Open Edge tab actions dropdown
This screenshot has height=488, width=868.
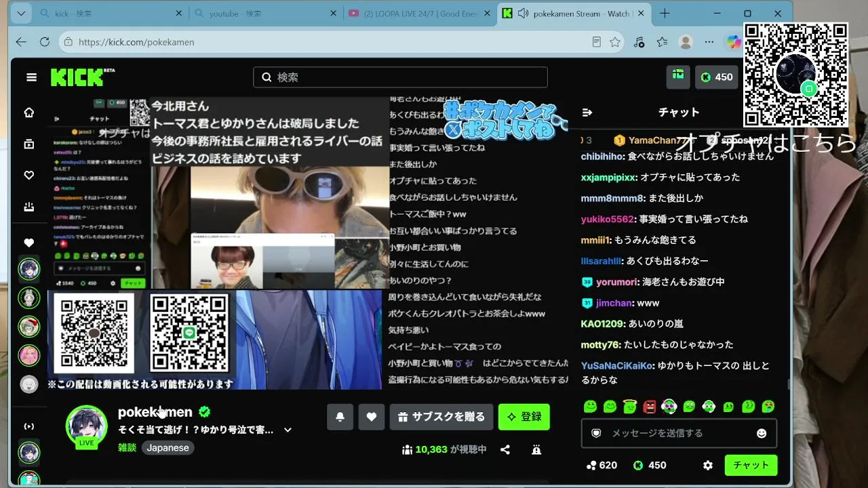[x=21, y=14]
